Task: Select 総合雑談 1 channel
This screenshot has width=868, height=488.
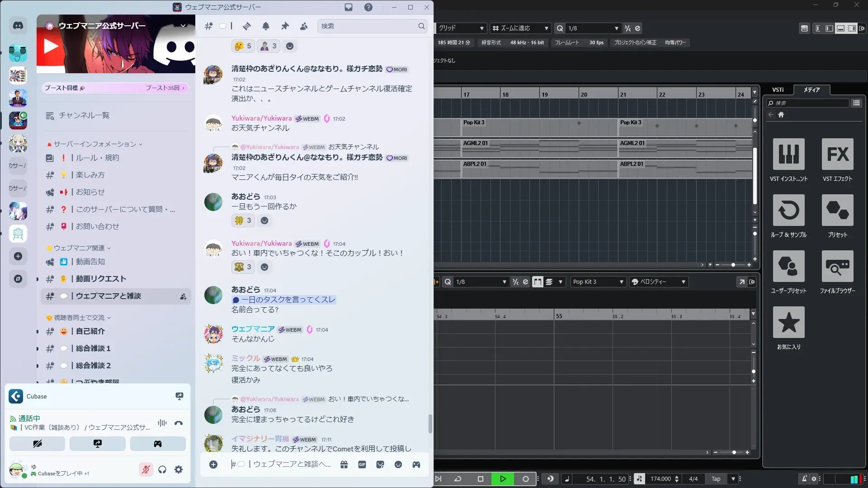Action: pos(93,348)
